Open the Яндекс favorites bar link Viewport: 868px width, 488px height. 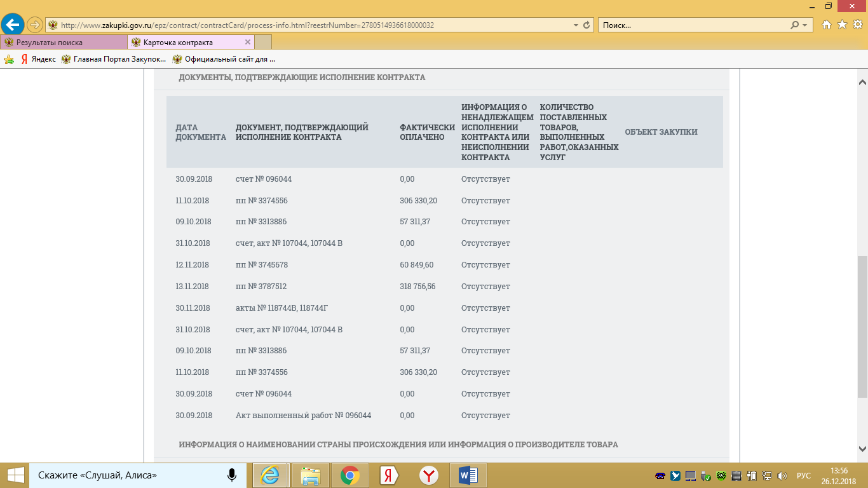[x=38, y=59]
